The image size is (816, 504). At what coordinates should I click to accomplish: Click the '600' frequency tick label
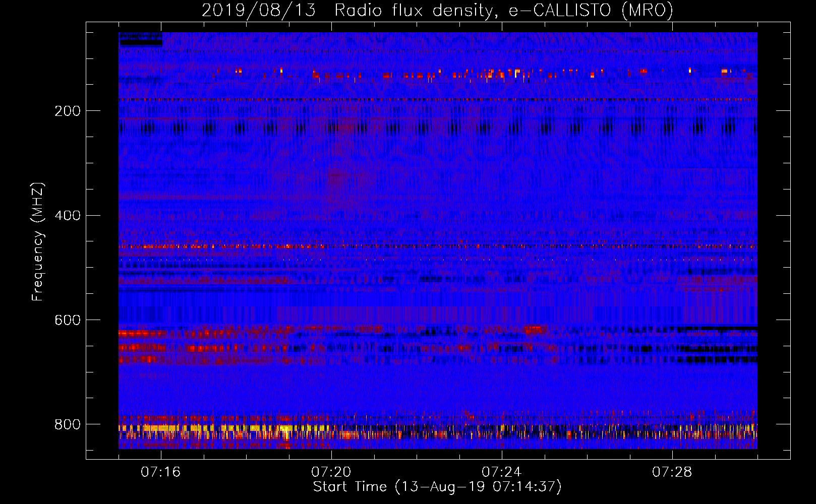point(68,321)
